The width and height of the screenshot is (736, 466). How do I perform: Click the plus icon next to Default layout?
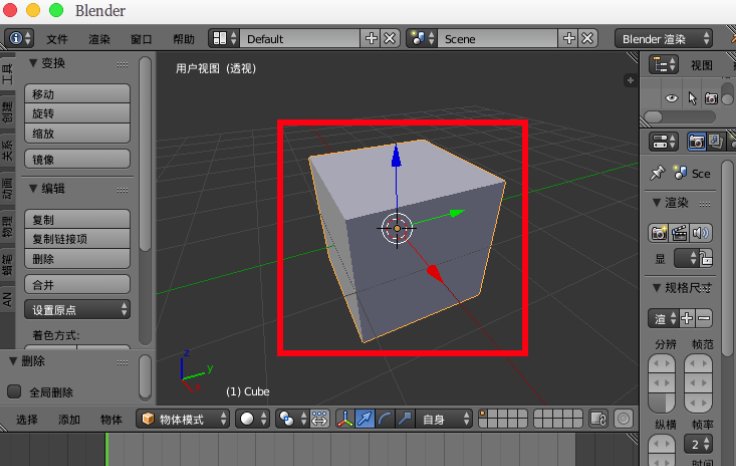(371, 38)
